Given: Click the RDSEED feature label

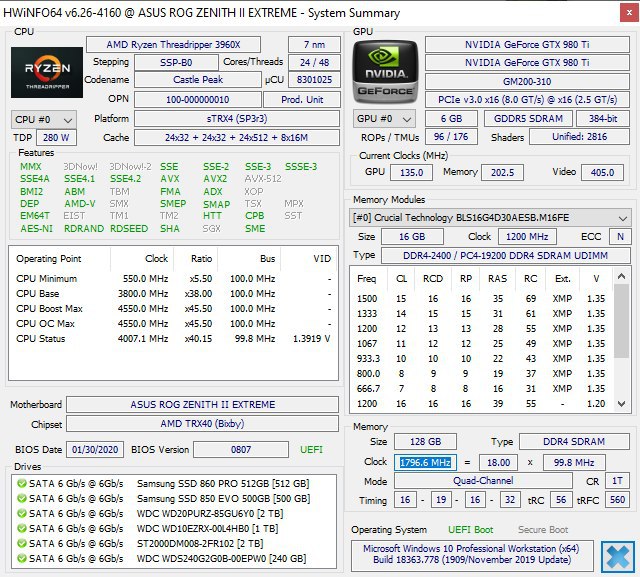Looking at the screenshot, I should coord(129,229).
